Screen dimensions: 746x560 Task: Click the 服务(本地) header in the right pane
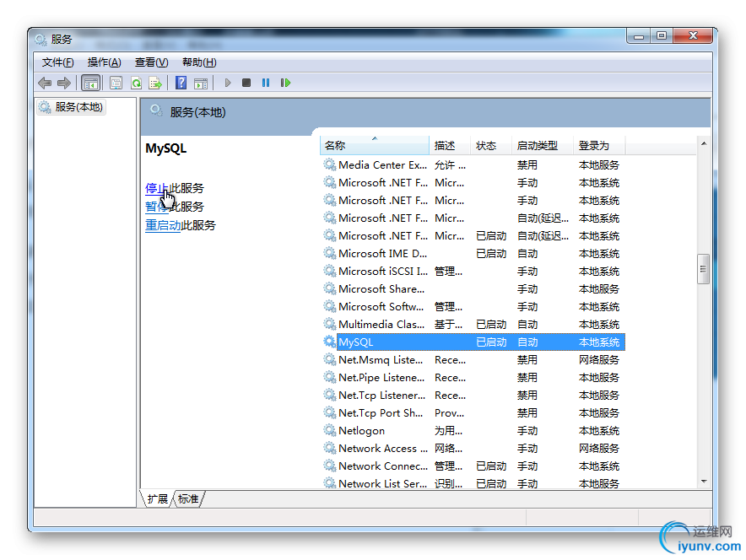(197, 112)
